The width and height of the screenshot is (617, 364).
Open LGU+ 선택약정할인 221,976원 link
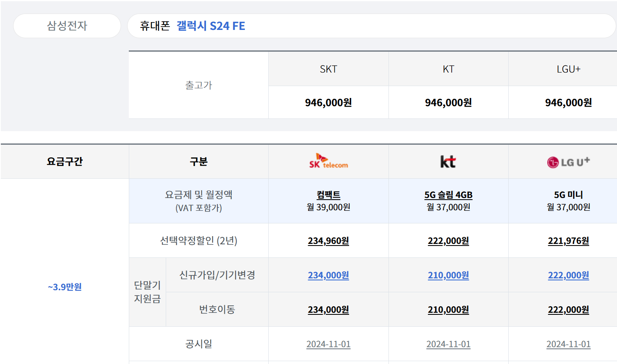coord(568,241)
